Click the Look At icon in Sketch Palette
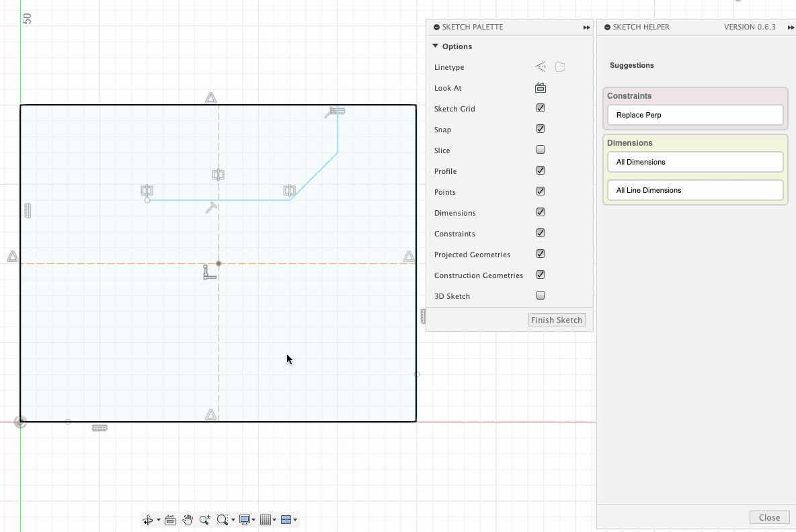 tap(541, 88)
